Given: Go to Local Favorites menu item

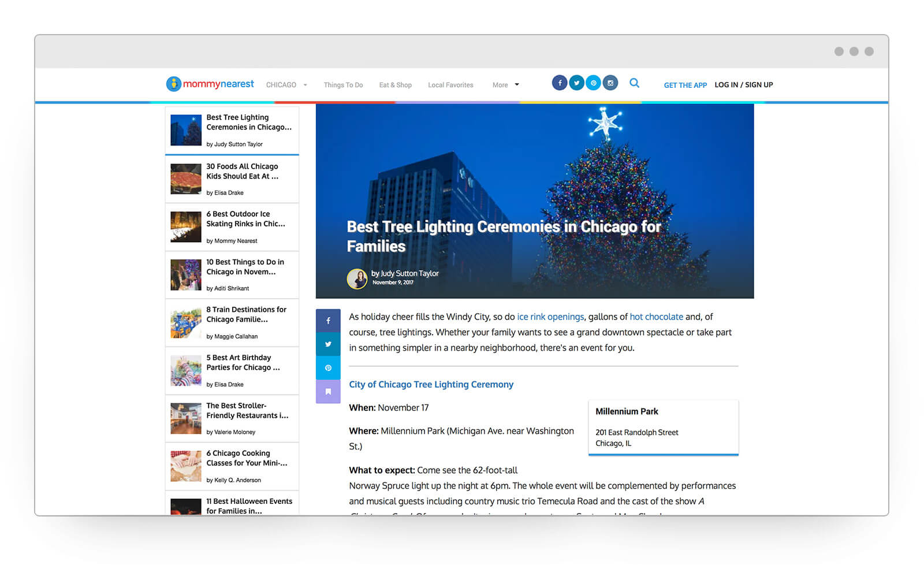Looking at the screenshot, I should pos(450,85).
